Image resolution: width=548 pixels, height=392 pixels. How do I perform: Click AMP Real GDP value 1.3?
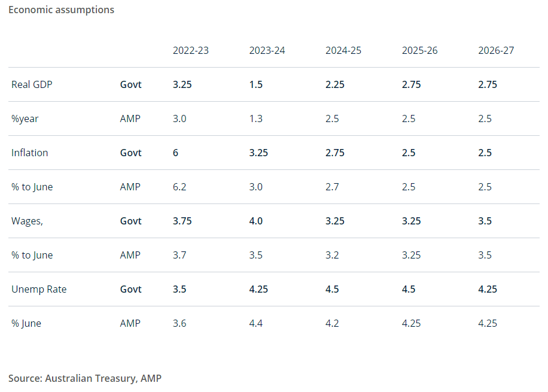(256, 118)
